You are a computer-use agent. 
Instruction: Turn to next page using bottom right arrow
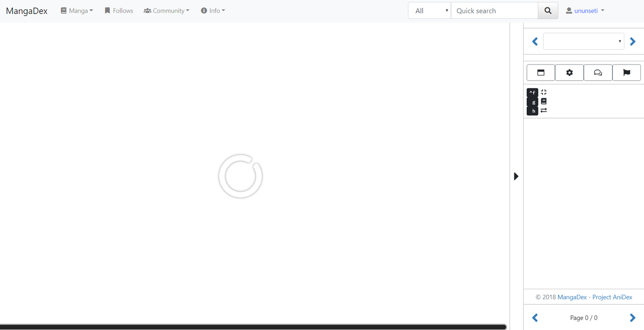coord(632,317)
